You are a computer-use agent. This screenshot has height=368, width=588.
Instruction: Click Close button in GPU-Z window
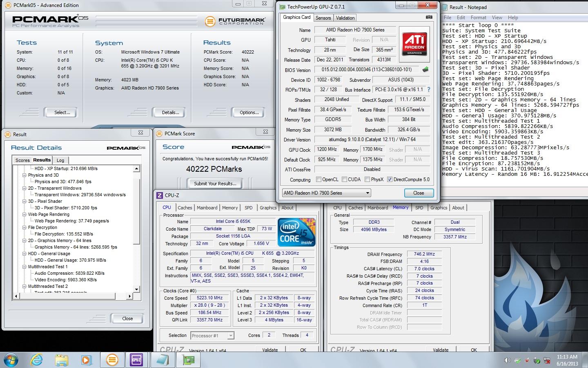tap(419, 193)
